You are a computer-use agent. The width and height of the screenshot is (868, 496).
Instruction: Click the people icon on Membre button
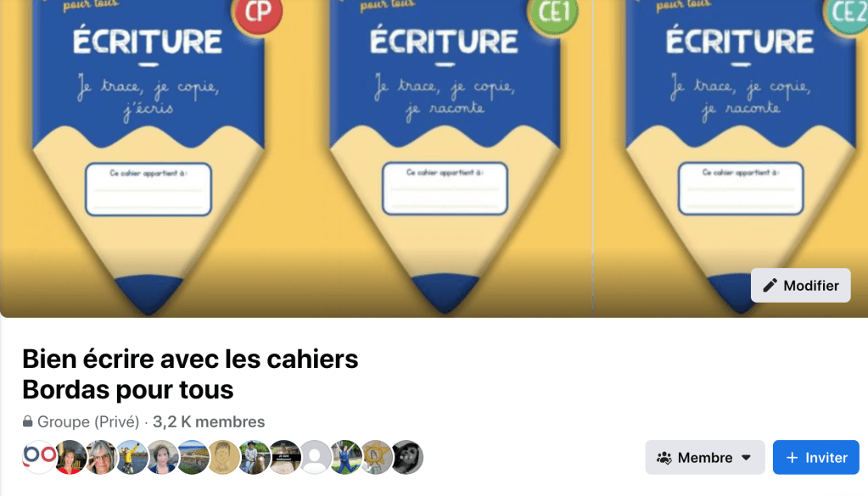pos(664,458)
